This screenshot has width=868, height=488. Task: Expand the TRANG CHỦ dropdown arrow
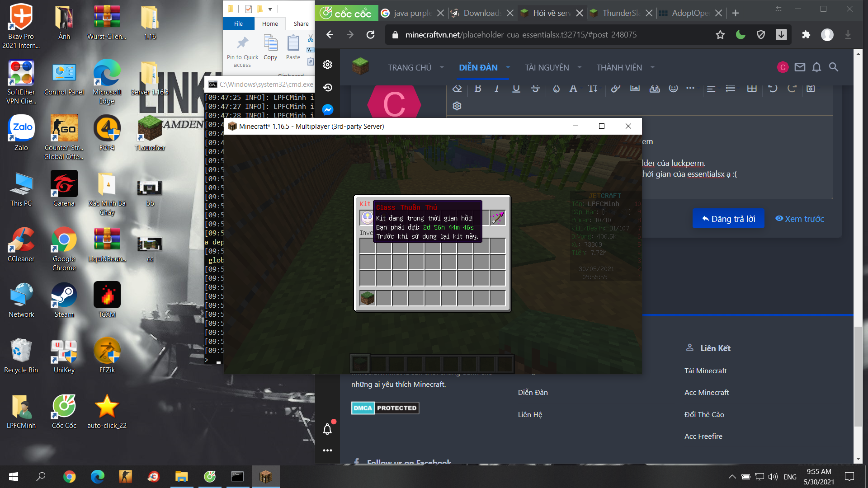point(442,67)
